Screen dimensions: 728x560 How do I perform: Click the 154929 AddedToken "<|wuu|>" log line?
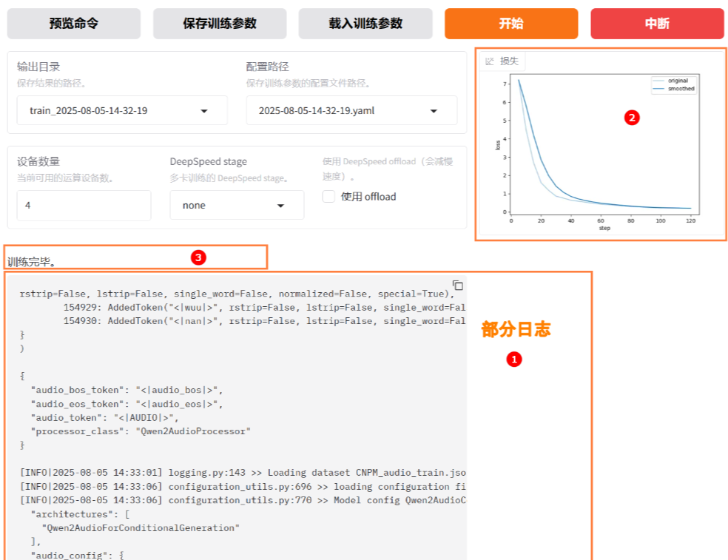264,308
